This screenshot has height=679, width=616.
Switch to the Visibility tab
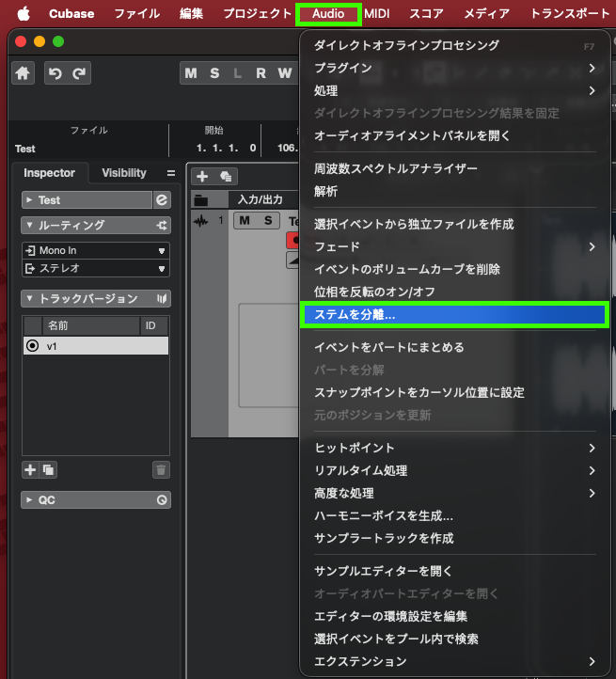[x=124, y=173]
